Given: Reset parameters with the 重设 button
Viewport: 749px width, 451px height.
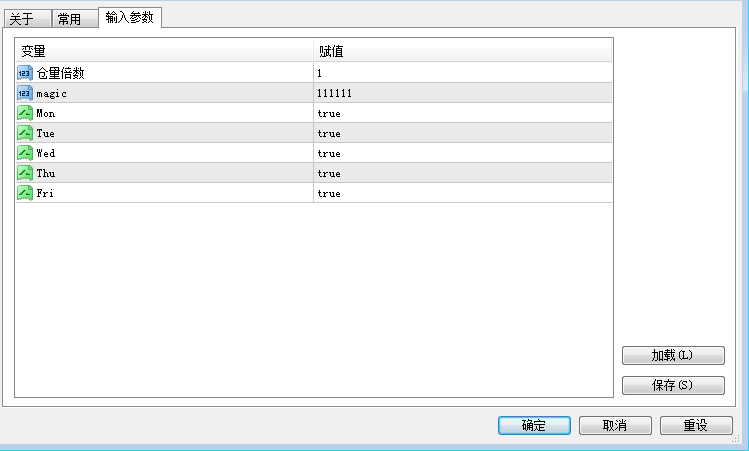Looking at the screenshot, I should click(696, 425).
